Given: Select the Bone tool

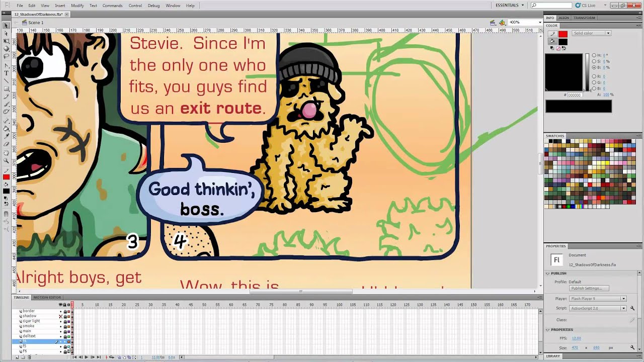Looking at the screenshot, I should point(6,121).
